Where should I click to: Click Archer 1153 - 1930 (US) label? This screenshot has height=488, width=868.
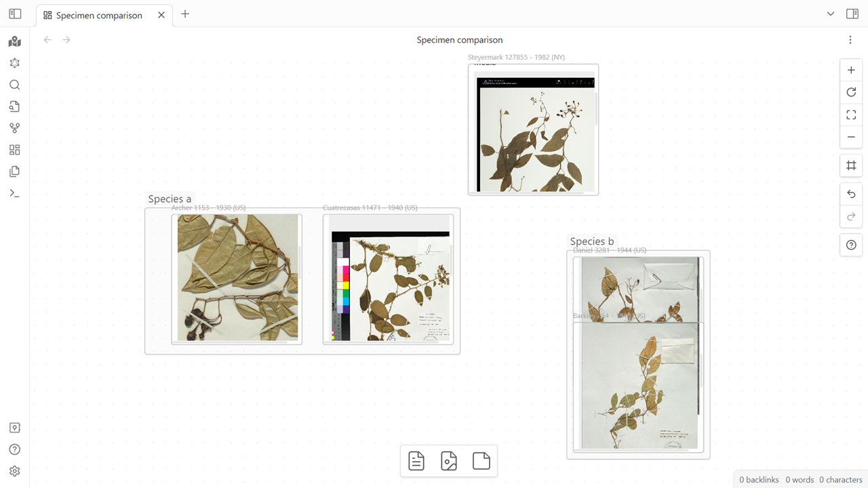[x=208, y=208]
